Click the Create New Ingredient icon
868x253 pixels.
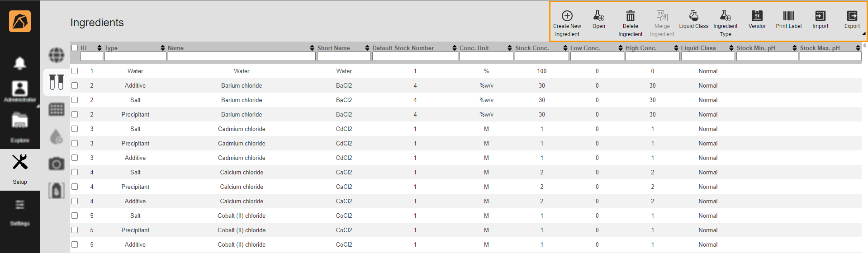pyautogui.click(x=567, y=16)
